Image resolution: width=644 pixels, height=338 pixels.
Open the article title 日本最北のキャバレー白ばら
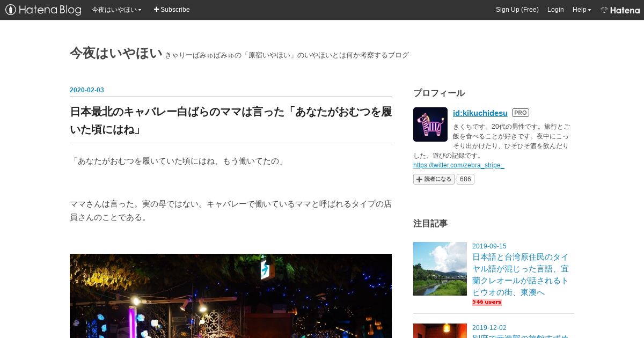[x=231, y=121]
